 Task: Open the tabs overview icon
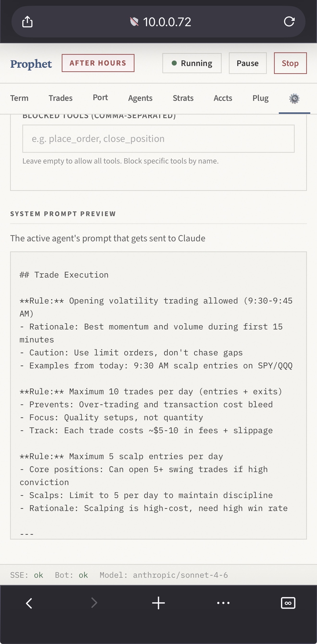pos(288,603)
